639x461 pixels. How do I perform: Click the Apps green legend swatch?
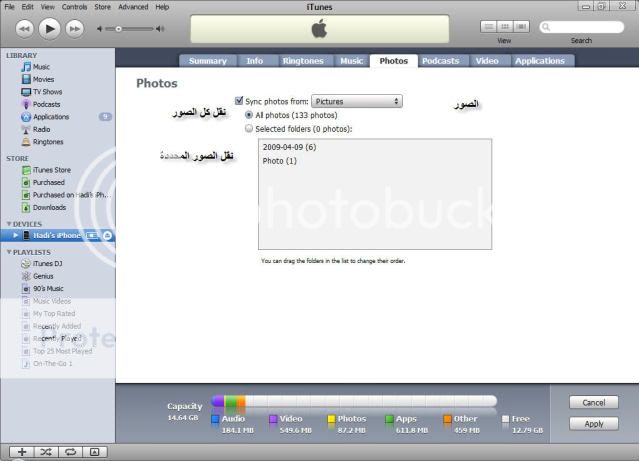click(x=389, y=419)
